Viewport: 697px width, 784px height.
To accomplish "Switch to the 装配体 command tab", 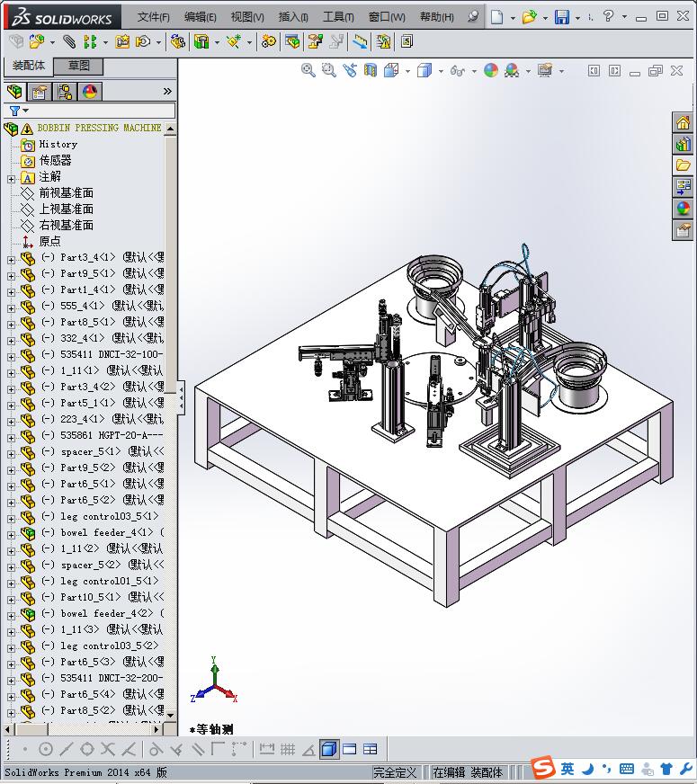I will click(29, 66).
